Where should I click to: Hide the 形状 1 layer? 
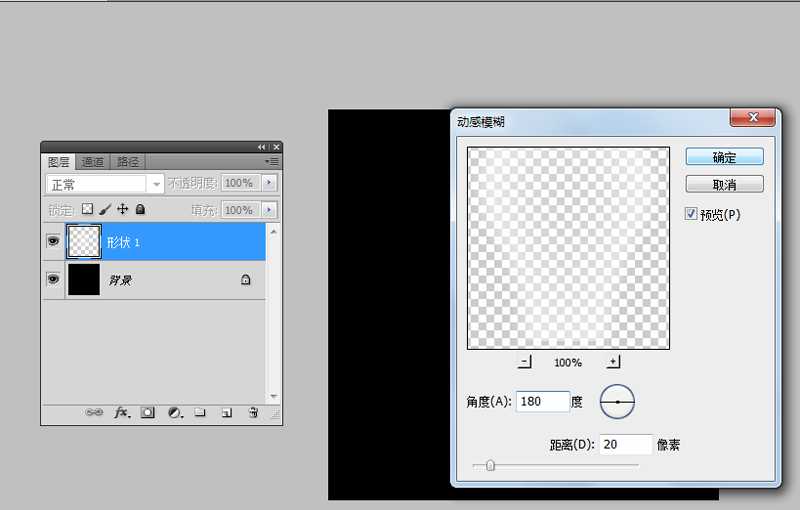[x=53, y=241]
